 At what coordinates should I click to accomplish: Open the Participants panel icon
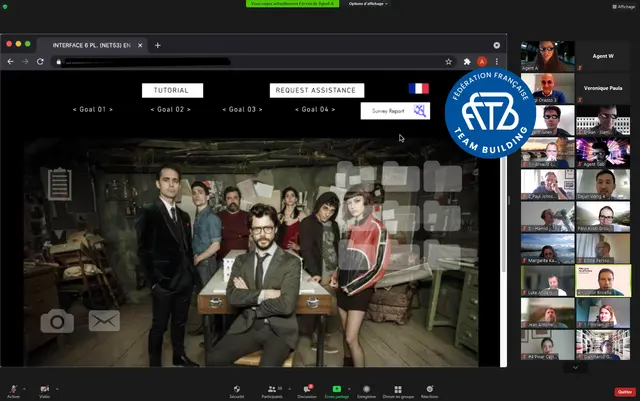point(272,391)
